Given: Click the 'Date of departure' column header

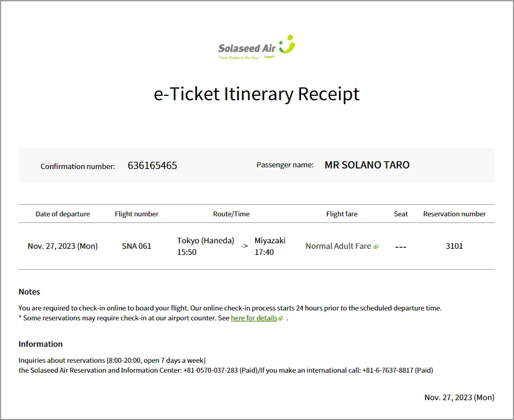Looking at the screenshot, I should click(63, 214).
